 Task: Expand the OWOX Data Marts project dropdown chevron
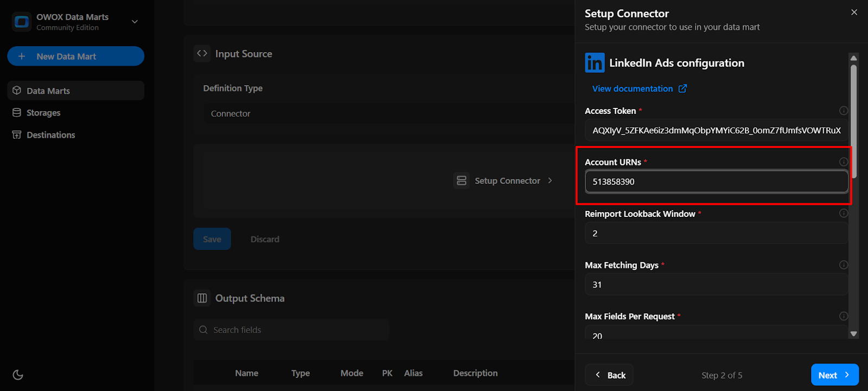[135, 22]
